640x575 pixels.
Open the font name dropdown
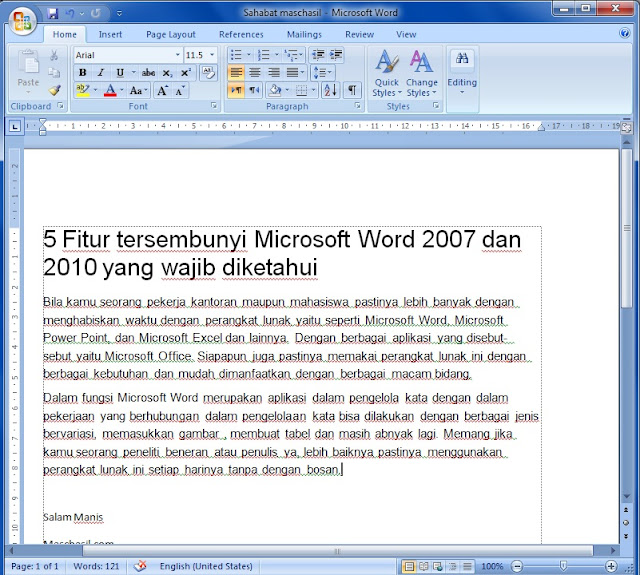click(178, 55)
